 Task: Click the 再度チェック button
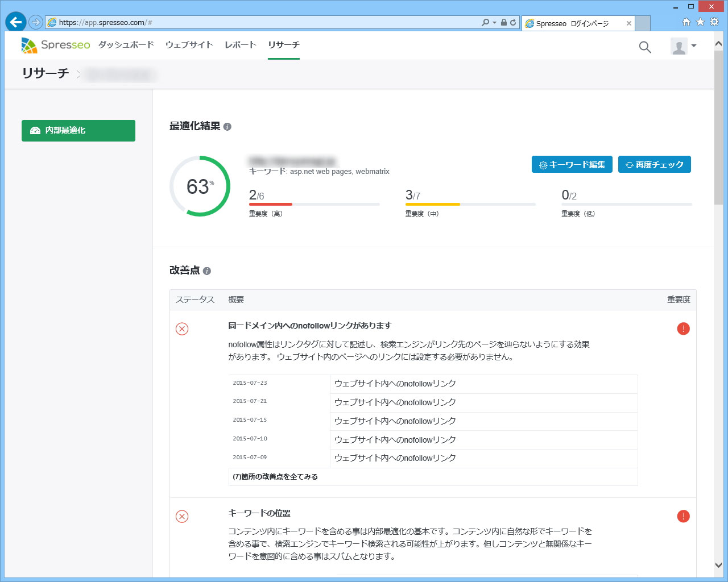654,164
